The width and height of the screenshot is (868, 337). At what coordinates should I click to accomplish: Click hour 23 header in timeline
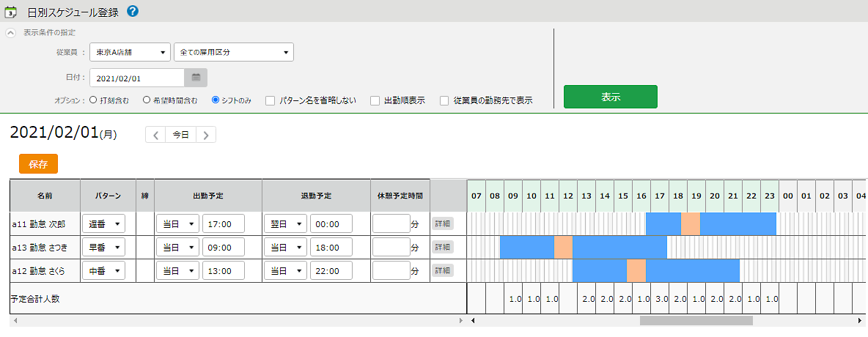point(770,196)
